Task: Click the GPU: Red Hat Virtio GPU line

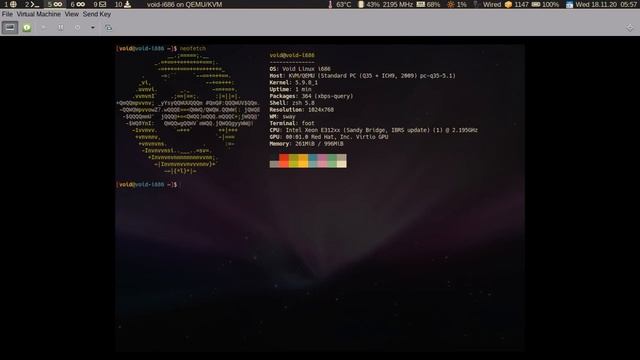Action: (329, 137)
